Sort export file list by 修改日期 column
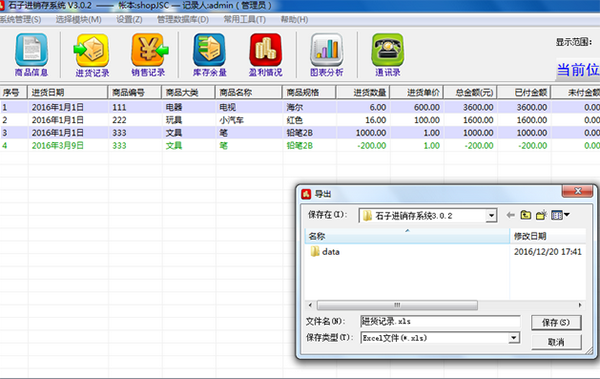Viewport: 600px width, 379px height. (x=548, y=236)
